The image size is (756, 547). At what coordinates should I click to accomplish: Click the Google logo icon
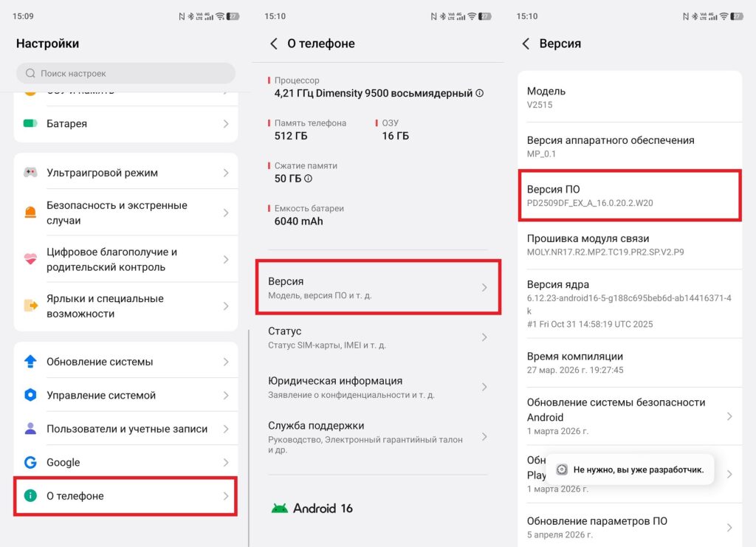(30, 462)
